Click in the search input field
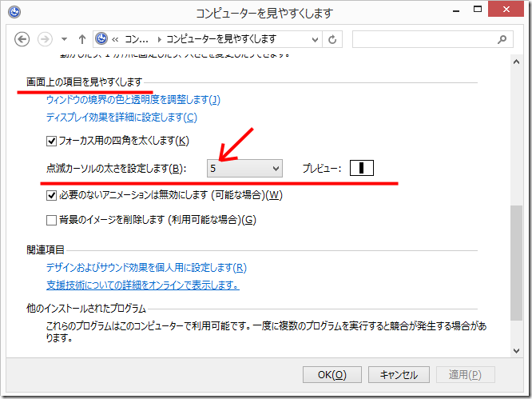The image size is (532, 399). click(423, 38)
